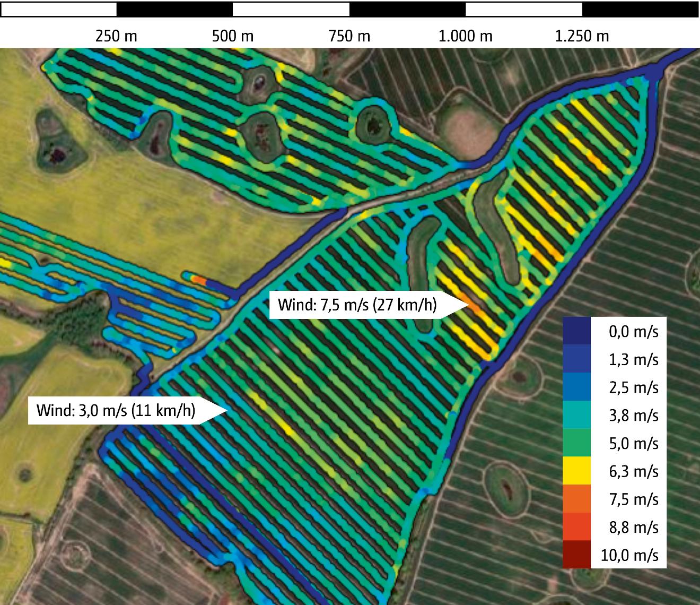Click the '5,0 m/s' legend text

point(634,443)
